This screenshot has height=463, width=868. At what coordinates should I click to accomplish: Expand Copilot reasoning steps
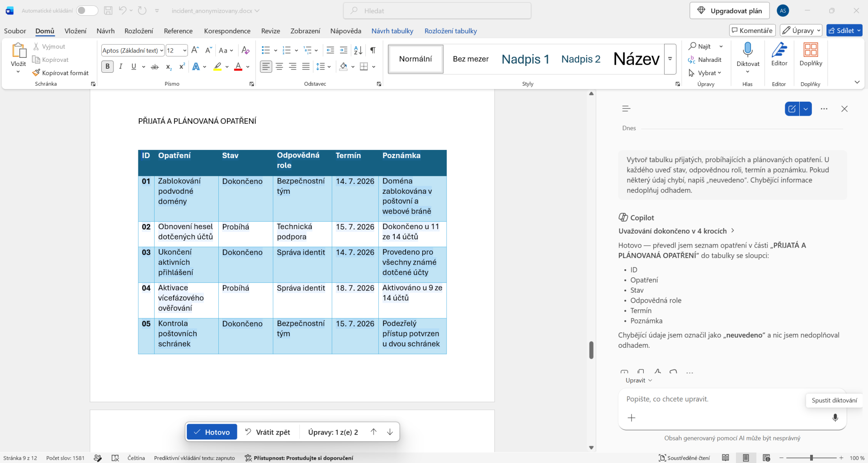[677, 231]
